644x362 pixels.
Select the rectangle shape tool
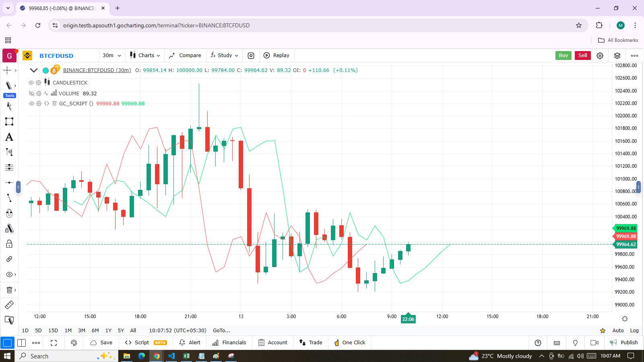9,121
